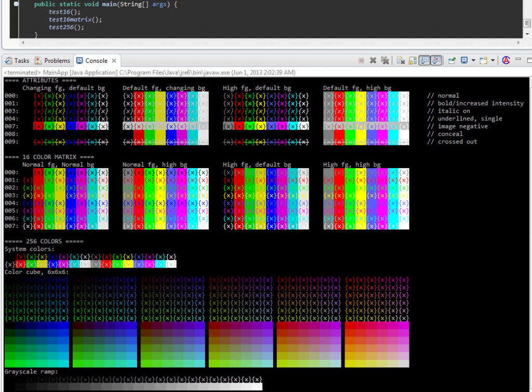Click the Display Selected Console icon
532x392 pixels.
tap(463, 60)
